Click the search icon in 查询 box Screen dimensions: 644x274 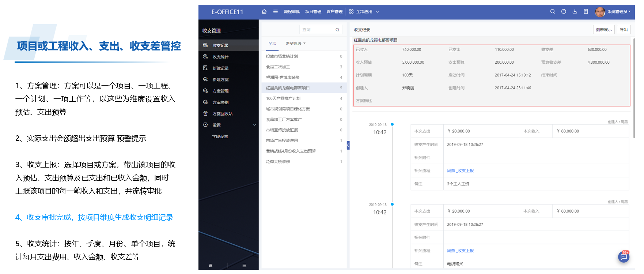[x=337, y=30]
